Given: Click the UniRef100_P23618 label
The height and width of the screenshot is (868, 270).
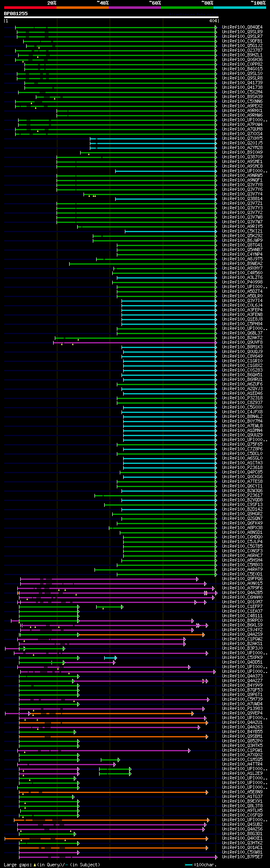Looking at the screenshot, I should [x=242, y=468].
